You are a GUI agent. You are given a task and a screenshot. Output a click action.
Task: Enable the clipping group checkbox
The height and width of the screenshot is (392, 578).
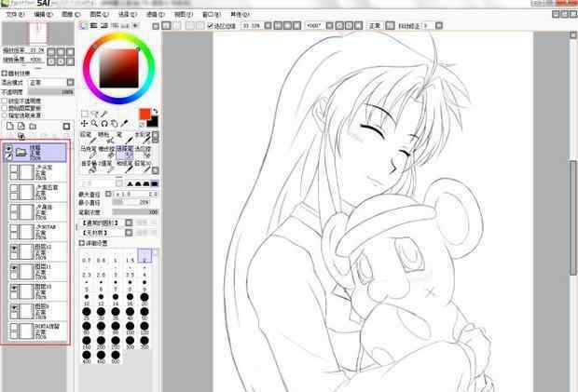click(x=5, y=108)
